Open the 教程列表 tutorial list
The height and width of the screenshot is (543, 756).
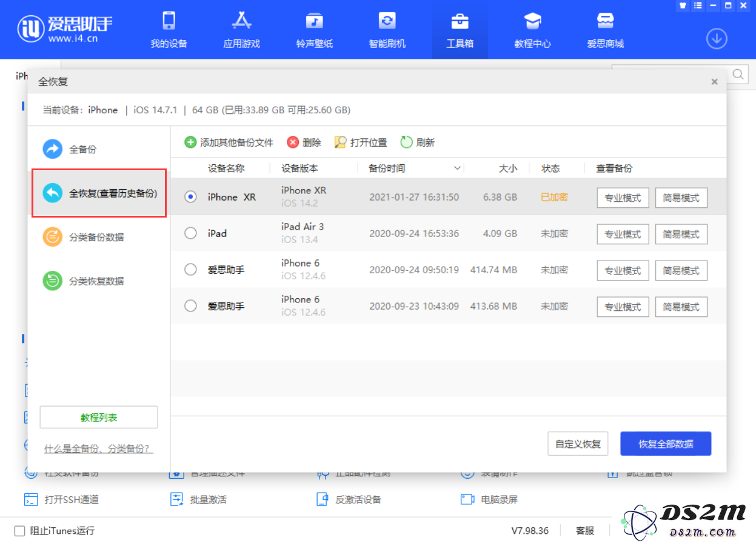click(99, 418)
